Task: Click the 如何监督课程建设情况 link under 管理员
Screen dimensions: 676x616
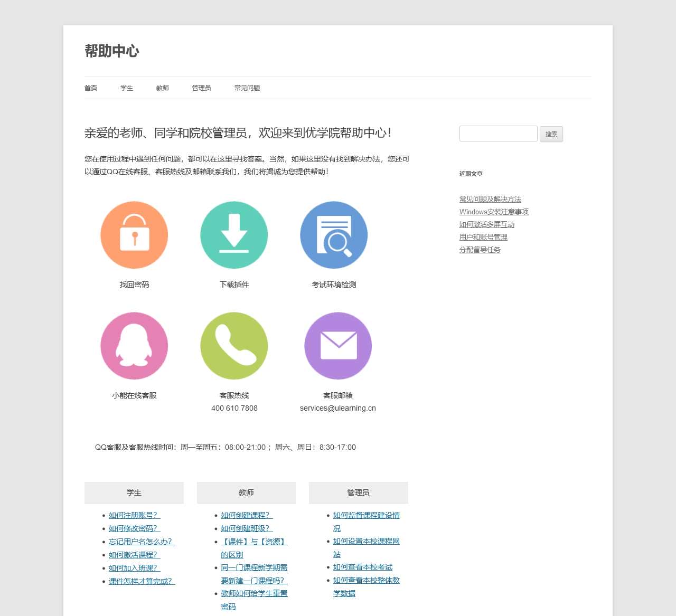Action: point(366,515)
